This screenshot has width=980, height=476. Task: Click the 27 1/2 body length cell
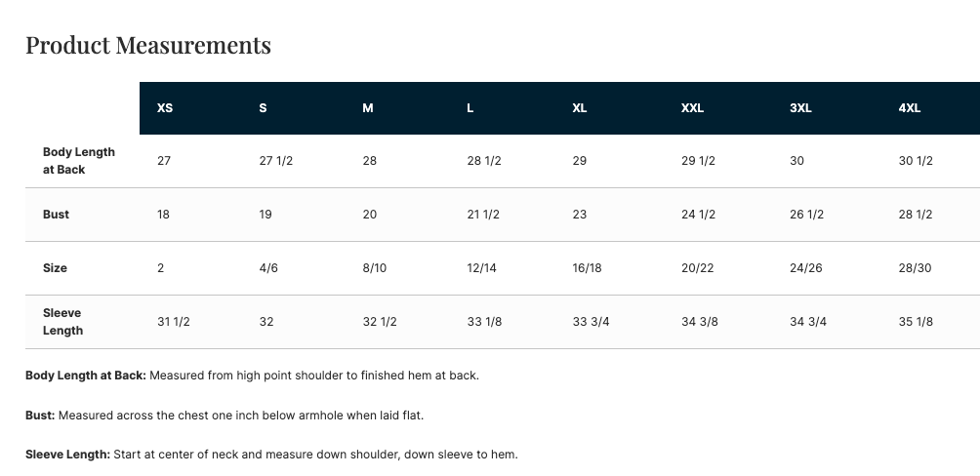pyautogui.click(x=276, y=161)
